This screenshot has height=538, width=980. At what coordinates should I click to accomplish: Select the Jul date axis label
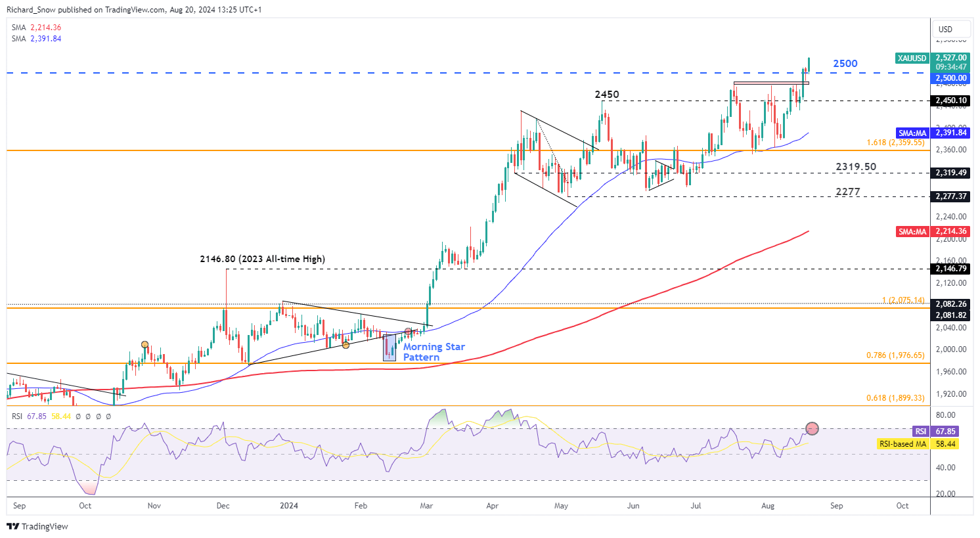point(696,506)
